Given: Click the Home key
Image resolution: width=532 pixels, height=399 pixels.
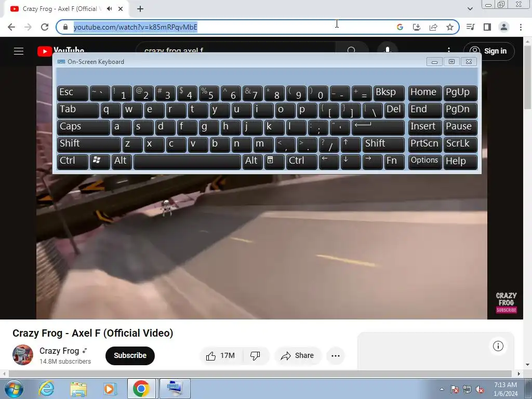Looking at the screenshot, I should coord(425,93).
